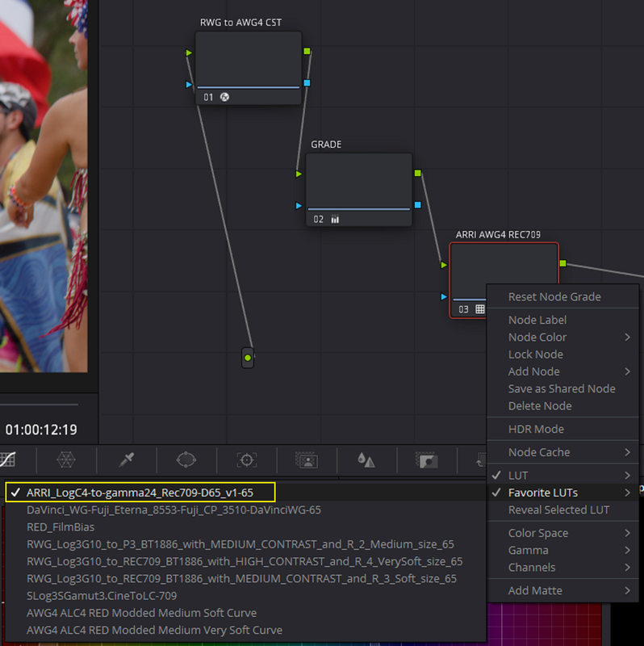This screenshot has height=646, width=644.
Task: Click bars icon on node 02
Action: pos(335,219)
